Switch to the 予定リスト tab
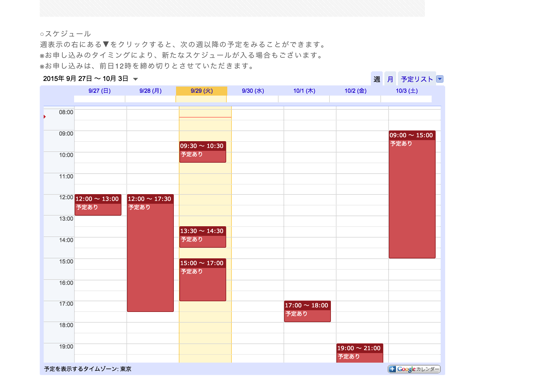 point(417,79)
